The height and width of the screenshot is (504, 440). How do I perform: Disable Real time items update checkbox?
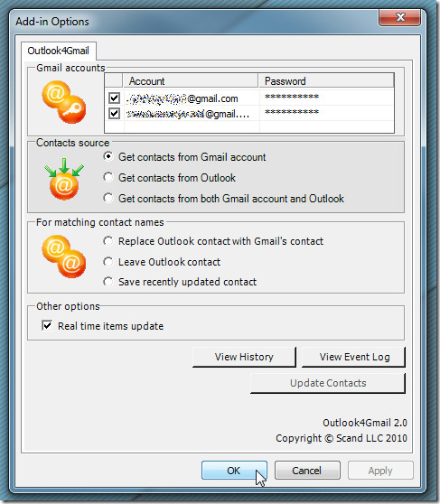pos(47,325)
